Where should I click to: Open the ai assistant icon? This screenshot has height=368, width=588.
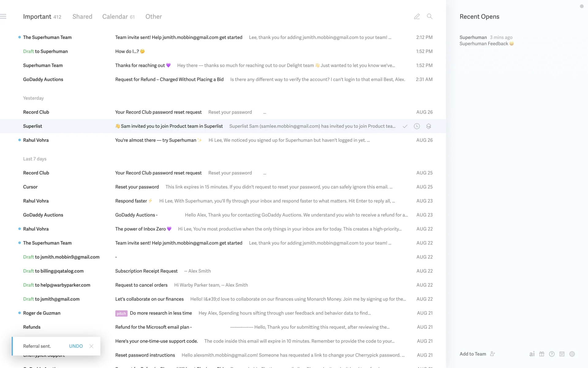pos(532,354)
